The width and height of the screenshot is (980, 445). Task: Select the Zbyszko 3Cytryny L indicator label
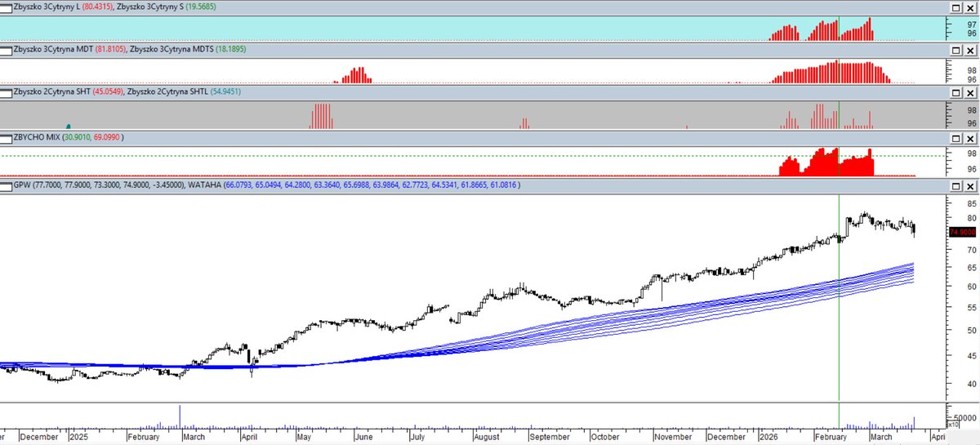[47, 7]
